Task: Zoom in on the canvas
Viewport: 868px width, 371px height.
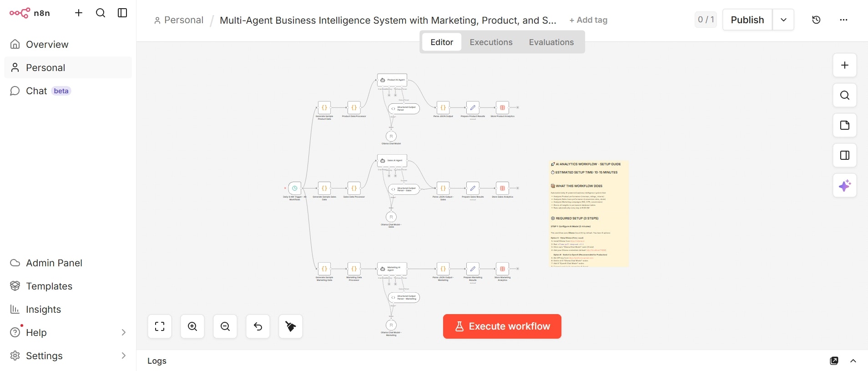Action: pyautogui.click(x=192, y=326)
